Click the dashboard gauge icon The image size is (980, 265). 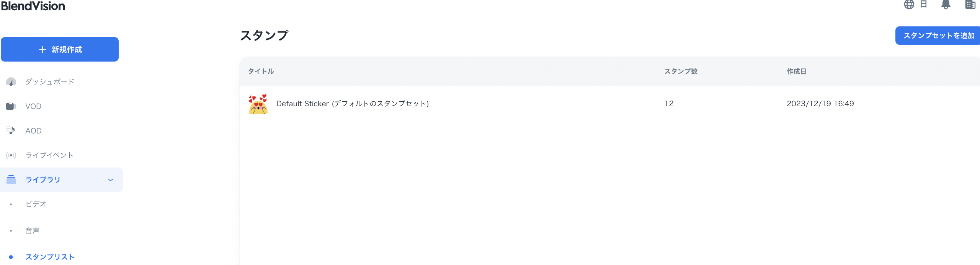[11, 82]
